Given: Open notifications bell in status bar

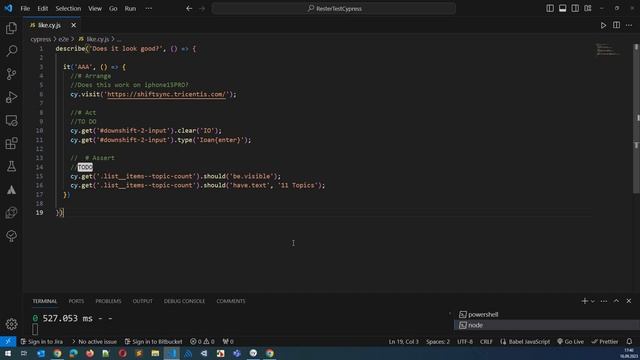Looking at the screenshot, I should coord(629,341).
